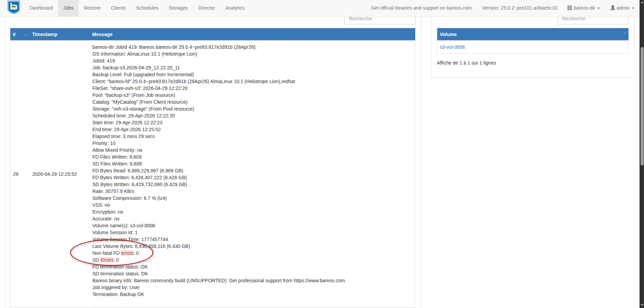644x308 pixels.
Task: Click the version 25.0.2 text
Action: (x=520, y=8)
